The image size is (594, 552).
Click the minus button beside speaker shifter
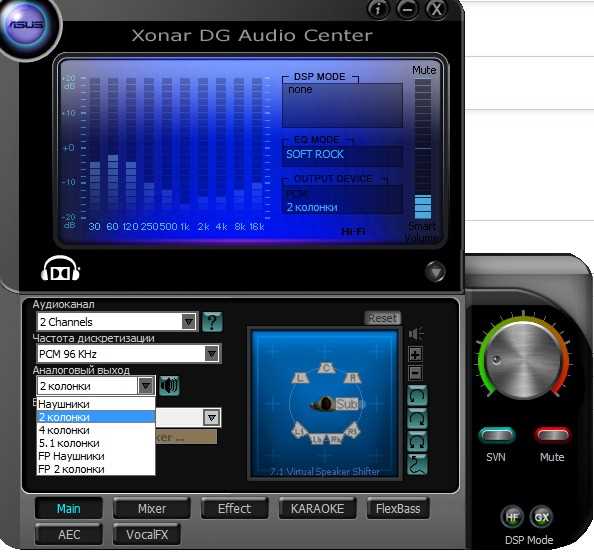[416, 373]
